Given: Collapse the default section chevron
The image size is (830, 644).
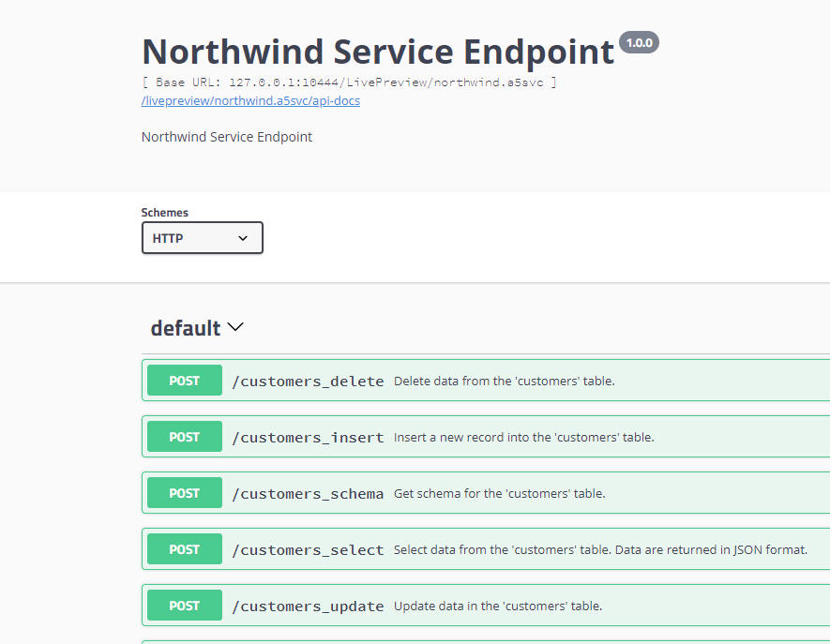Looking at the screenshot, I should coord(235,327).
